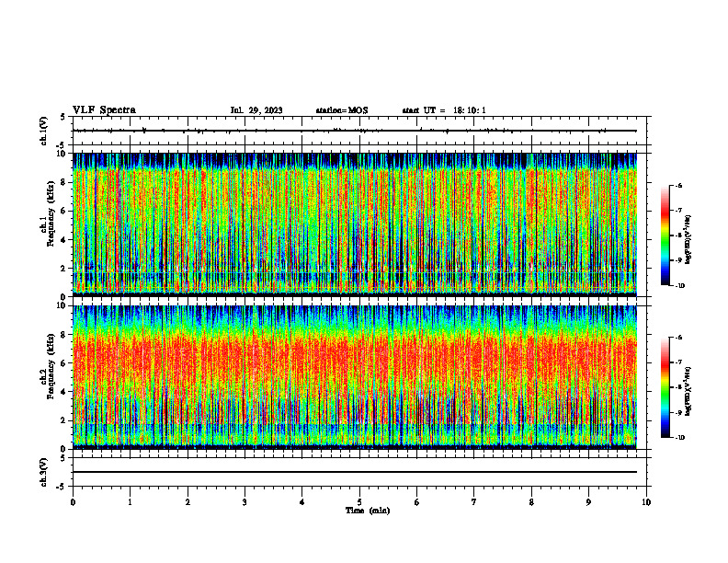The width and height of the screenshot is (728, 563).
Task: Click the '-6' label on the ch.1 colorbar
Action: pyautogui.click(x=678, y=186)
